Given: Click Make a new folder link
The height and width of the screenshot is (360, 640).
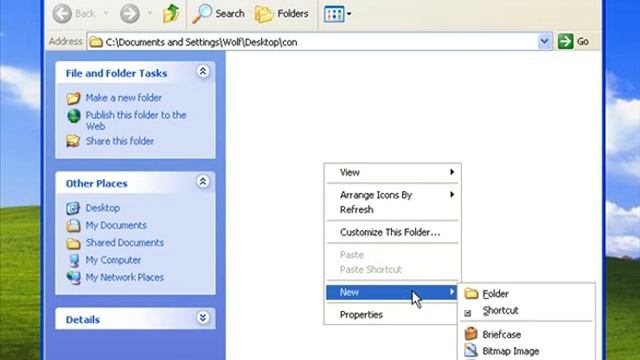Looking at the screenshot, I should click(124, 98).
